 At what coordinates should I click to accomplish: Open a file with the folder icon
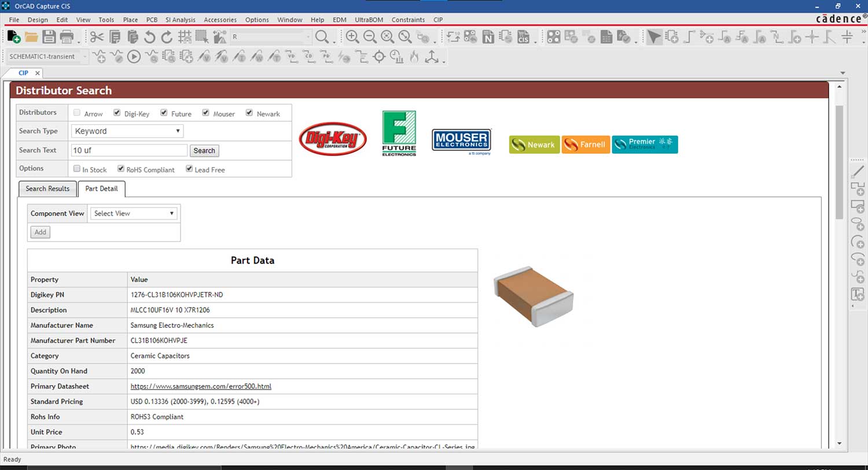tap(31, 37)
